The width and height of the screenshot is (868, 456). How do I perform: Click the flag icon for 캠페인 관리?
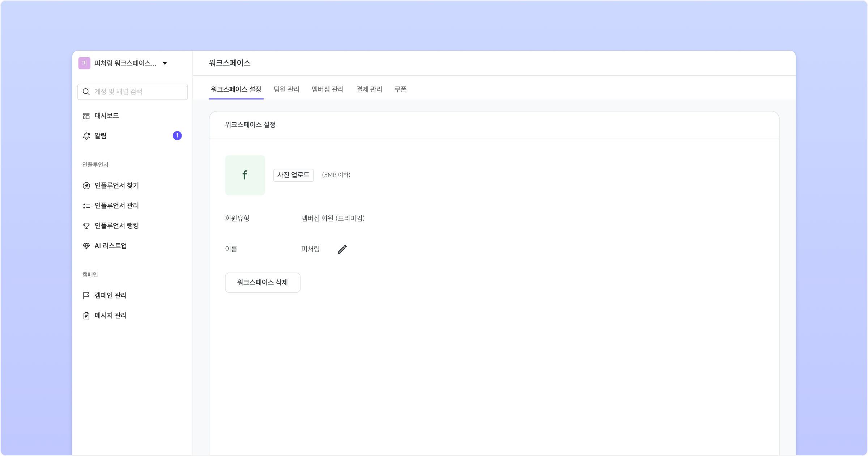(86, 296)
